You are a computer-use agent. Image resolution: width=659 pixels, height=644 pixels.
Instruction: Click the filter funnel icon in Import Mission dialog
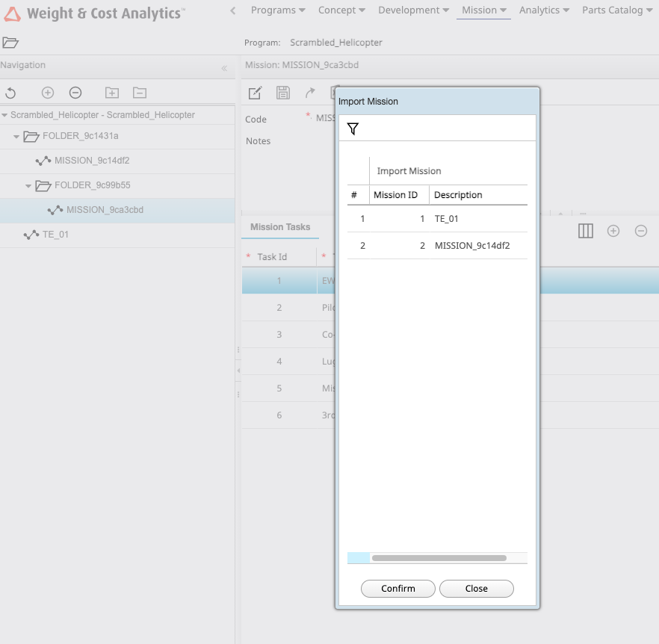(353, 129)
